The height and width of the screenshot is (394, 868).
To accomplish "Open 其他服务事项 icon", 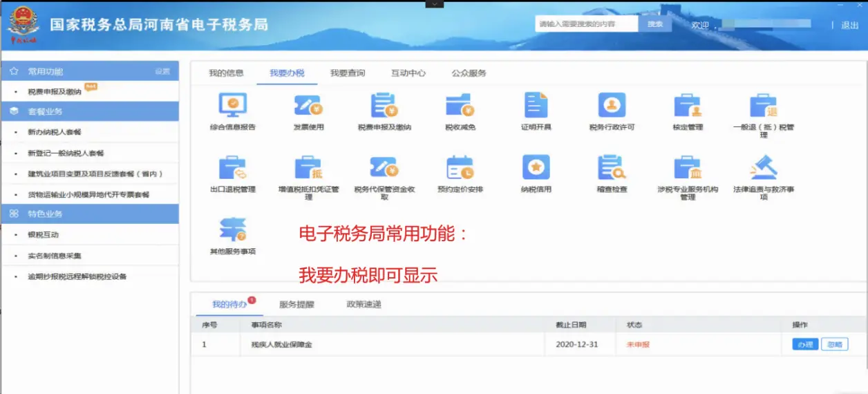I will 233,229.
